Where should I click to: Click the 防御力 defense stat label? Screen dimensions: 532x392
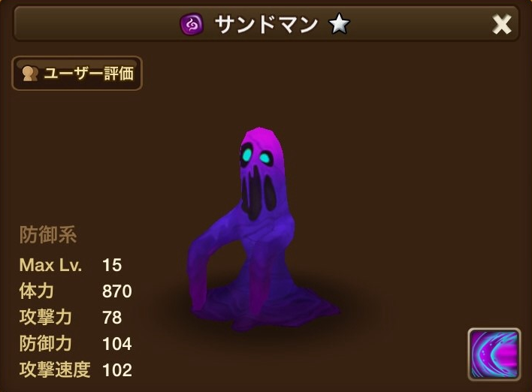coord(46,343)
